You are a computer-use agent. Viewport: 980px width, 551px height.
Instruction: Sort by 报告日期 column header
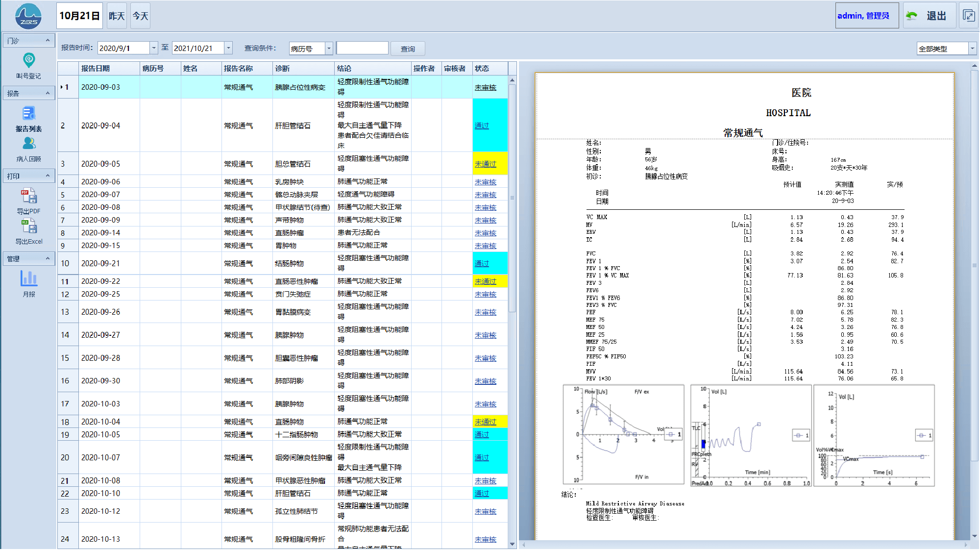click(x=109, y=68)
